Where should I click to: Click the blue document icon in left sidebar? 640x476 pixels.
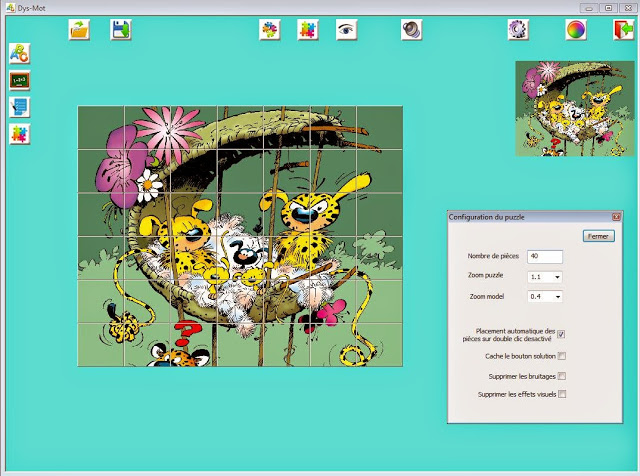[19, 107]
